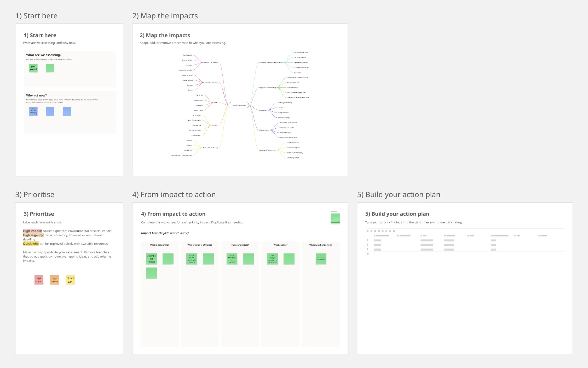Select the Regulation And Reporting branch node
The image size is (588, 368).
[x=267, y=88]
